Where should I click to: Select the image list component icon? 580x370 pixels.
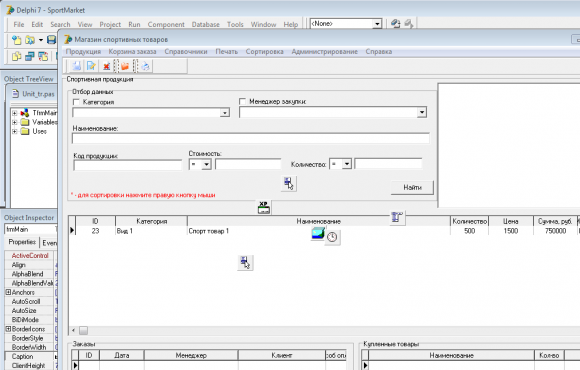[x=318, y=233]
